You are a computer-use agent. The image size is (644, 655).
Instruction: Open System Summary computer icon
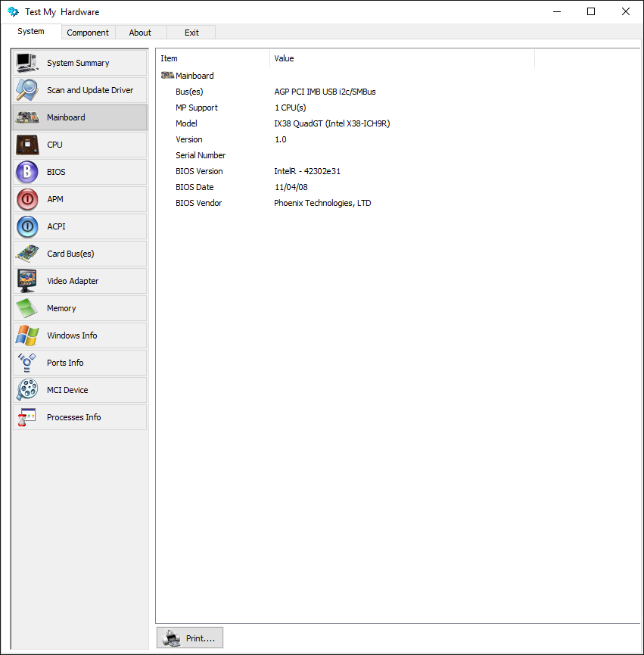click(27, 63)
